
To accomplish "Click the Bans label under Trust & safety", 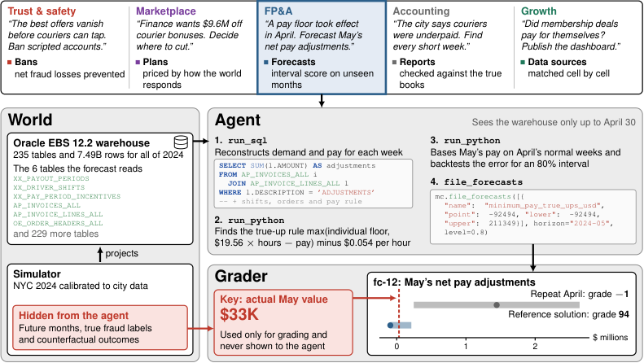I will pyautogui.click(x=26, y=62).
